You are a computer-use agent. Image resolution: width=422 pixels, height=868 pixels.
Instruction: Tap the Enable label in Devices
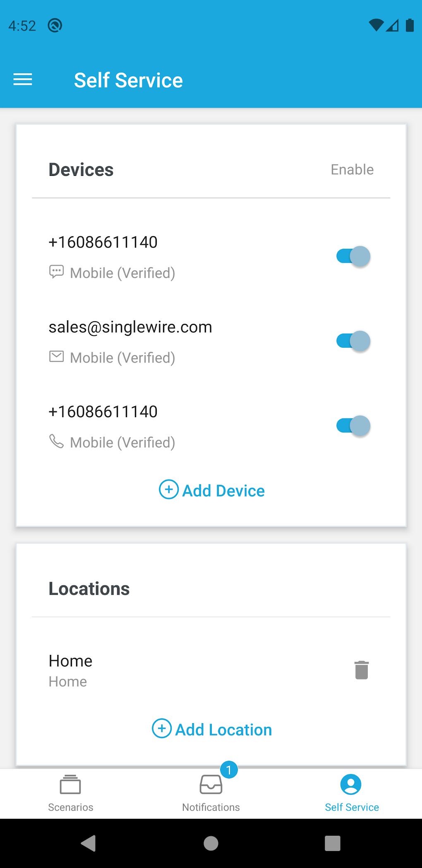pos(352,170)
